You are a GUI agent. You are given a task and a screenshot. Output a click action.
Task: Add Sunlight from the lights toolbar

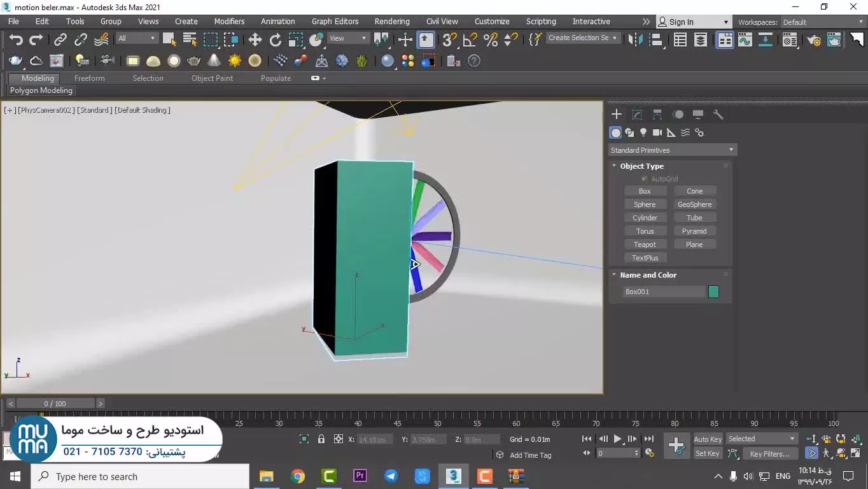pyautogui.click(x=235, y=61)
